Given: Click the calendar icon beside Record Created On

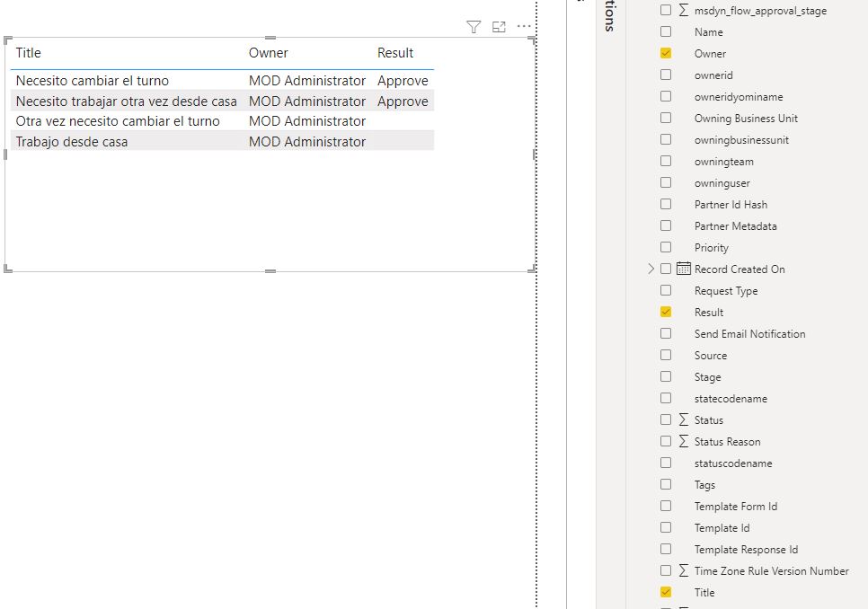Looking at the screenshot, I should click(x=684, y=269).
